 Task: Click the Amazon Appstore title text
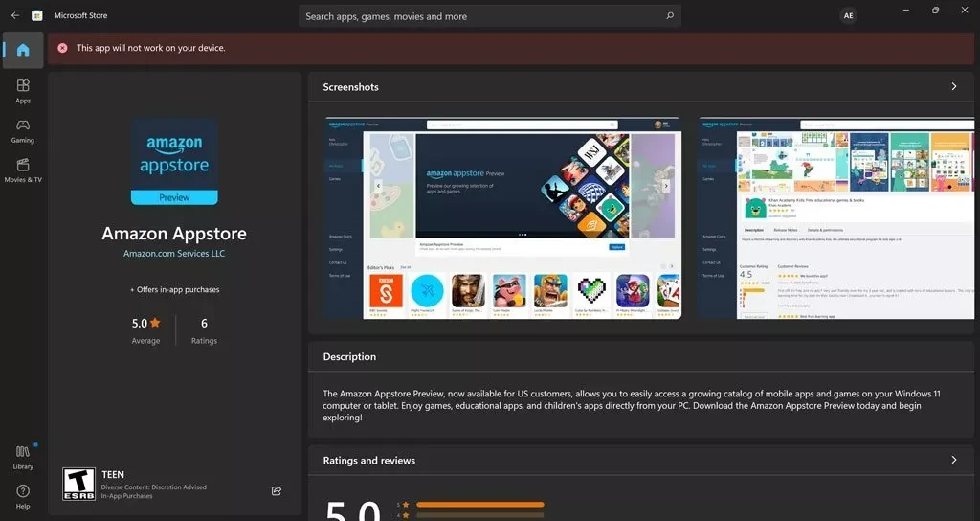[x=174, y=234]
